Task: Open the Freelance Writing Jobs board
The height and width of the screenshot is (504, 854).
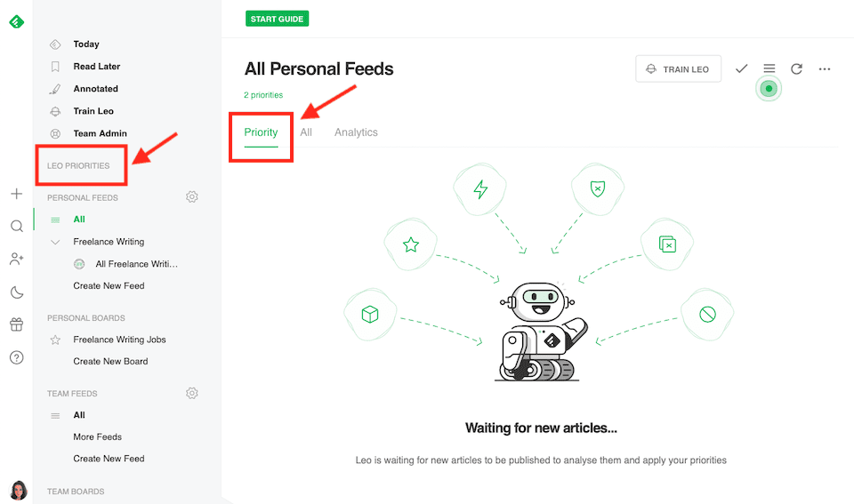Action: tap(119, 340)
